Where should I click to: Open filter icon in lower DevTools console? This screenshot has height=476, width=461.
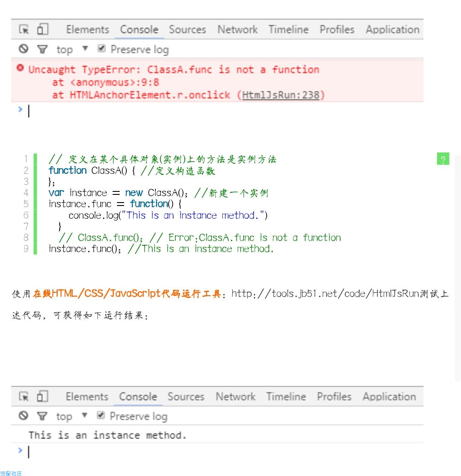pyautogui.click(x=42, y=416)
